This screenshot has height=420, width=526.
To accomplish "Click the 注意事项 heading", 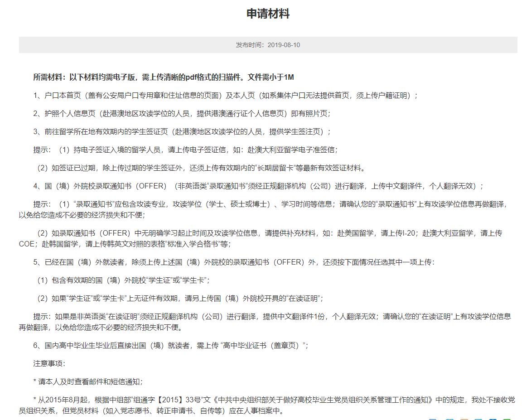I will (x=49, y=364).
